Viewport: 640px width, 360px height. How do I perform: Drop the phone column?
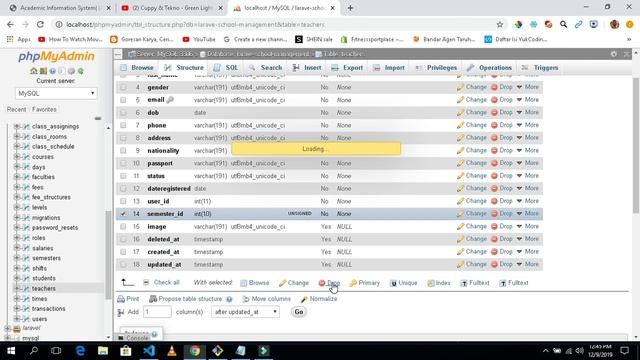(x=502, y=125)
